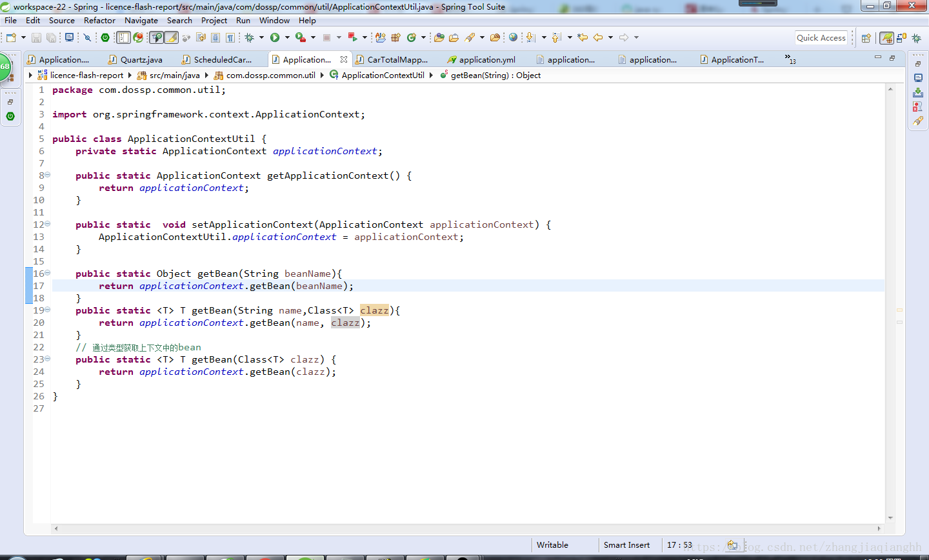Click the Skip All Breakpoints icon

tap(85, 37)
